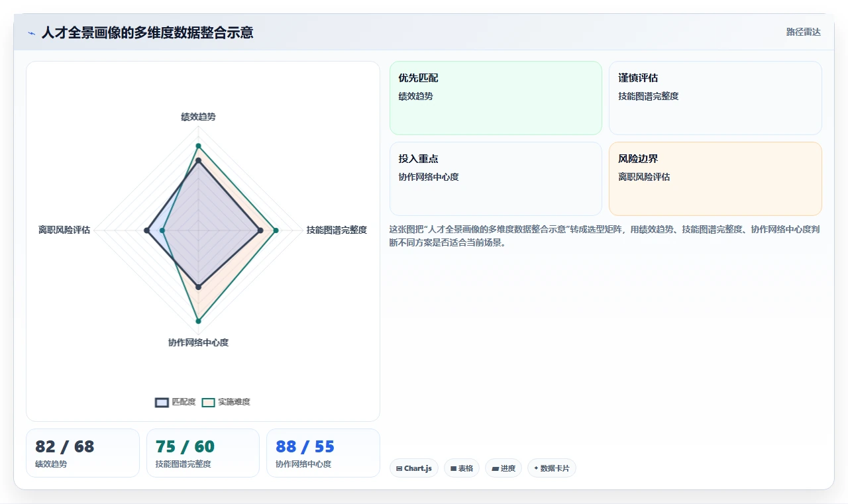This screenshot has width=848, height=504.
Task: Click the icon in the Chart.js tag
Action: point(399,468)
